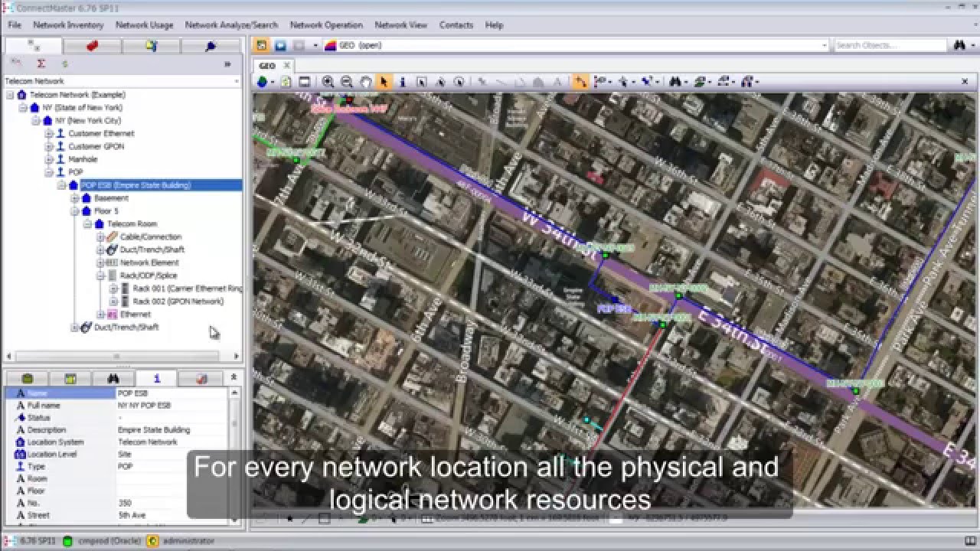Open the red cable tab in left panel
Viewport: 980px width, 551px height.
(x=93, y=46)
